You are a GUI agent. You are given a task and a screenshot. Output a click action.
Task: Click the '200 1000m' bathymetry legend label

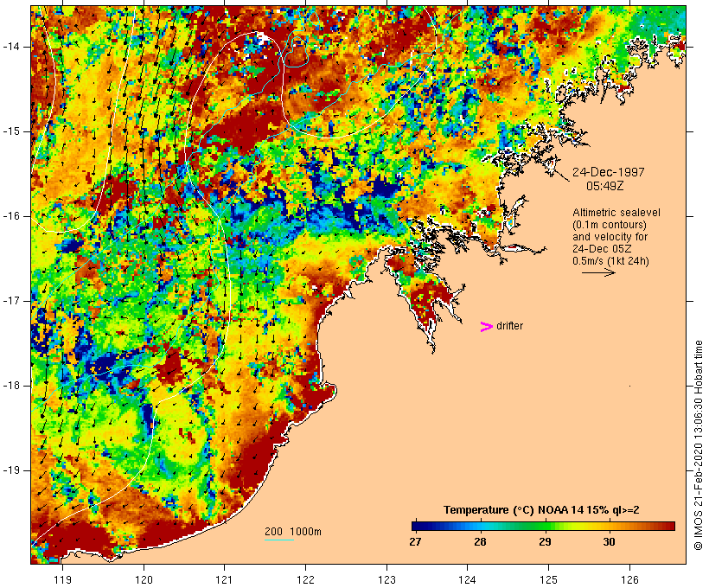pyautogui.click(x=293, y=532)
